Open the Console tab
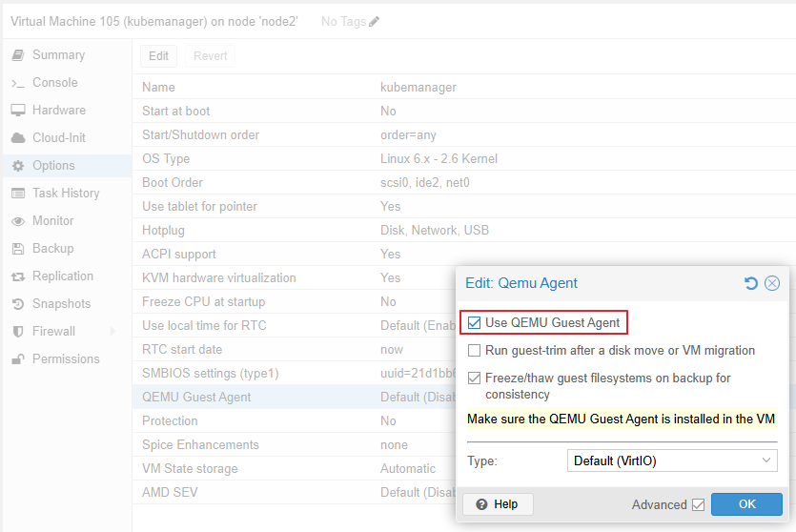 [x=67, y=83]
